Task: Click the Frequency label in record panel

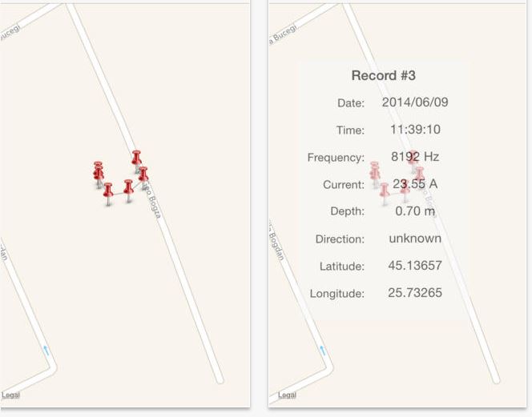Action: pyautogui.click(x=336, y=158)
